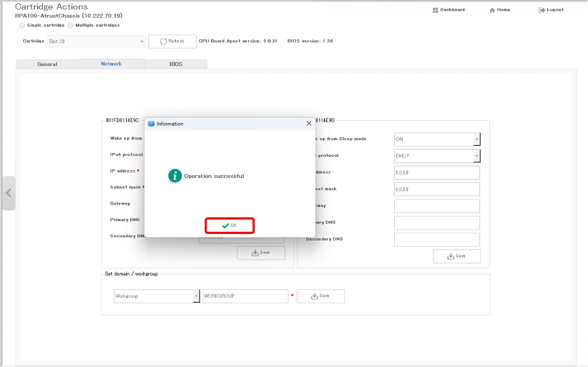This screenshot has width=588, height=367.
Task: Save the Workgroup domain settings
Action: click(x=321, y=296)
